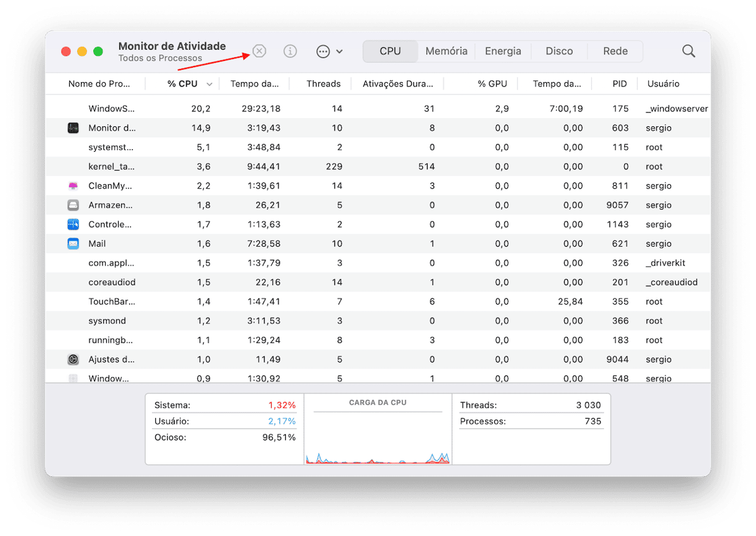Select the com.appl... process
Viewport: 756px width, 536px height.
tap(378, 263)
